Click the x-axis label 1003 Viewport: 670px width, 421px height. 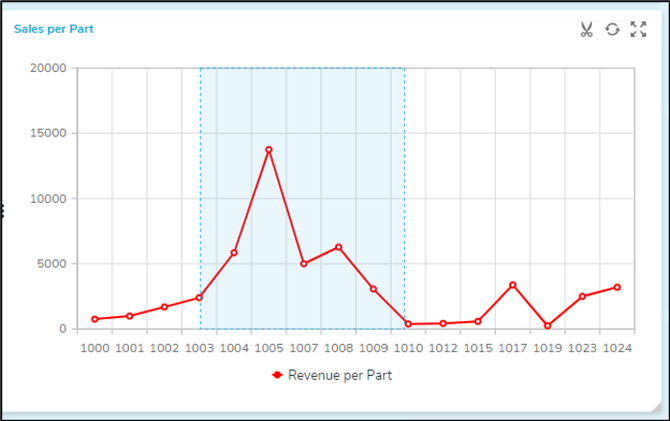pos(199,348)
